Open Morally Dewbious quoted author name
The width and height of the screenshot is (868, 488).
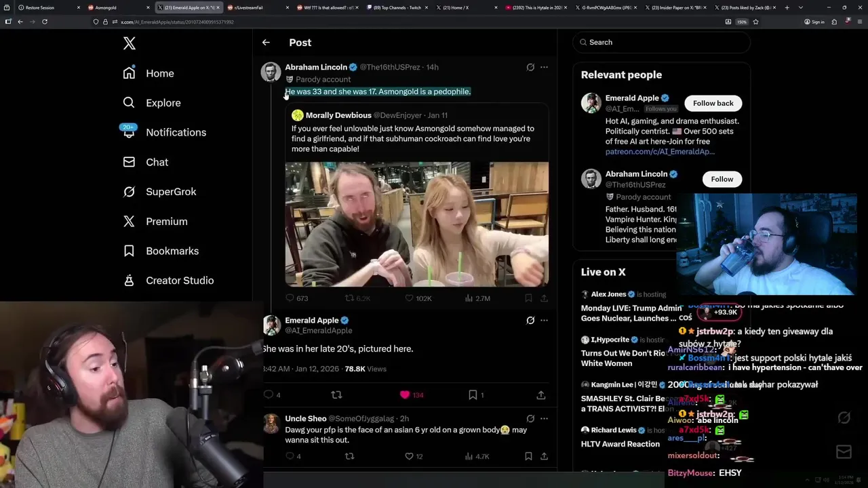[x=338, y=115]
